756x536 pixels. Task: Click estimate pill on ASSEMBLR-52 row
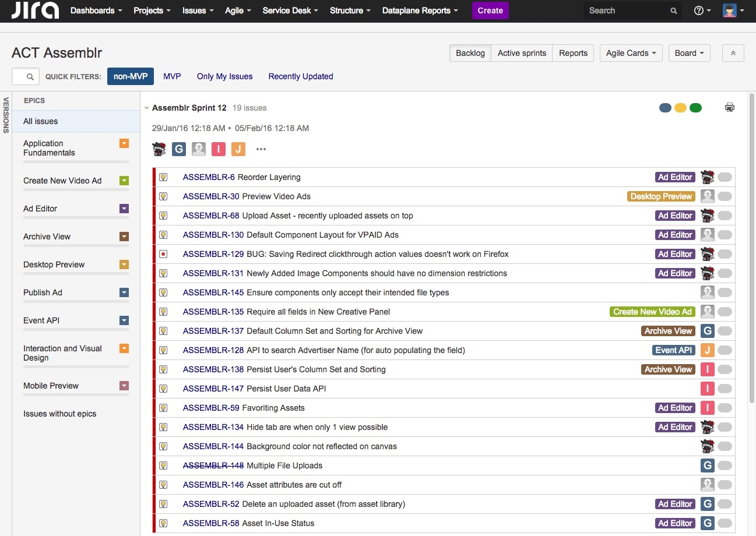[x=725, y=504]
